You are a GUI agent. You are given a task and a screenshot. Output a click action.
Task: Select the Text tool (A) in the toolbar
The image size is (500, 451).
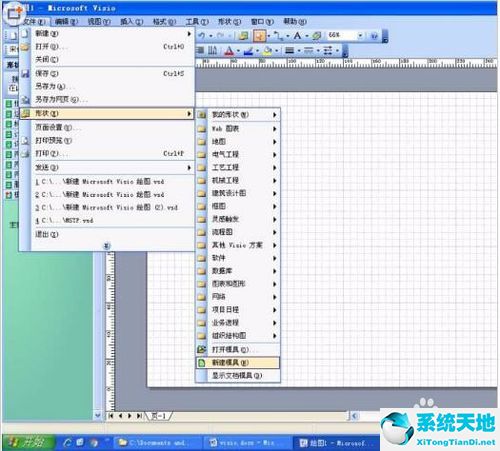point(297,35)
